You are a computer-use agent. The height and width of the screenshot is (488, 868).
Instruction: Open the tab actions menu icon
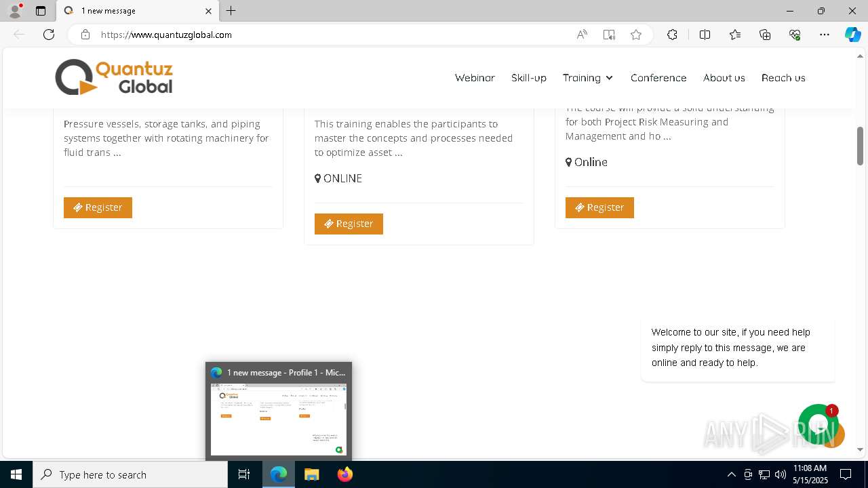pyautogui.click(x=41, y=11)
